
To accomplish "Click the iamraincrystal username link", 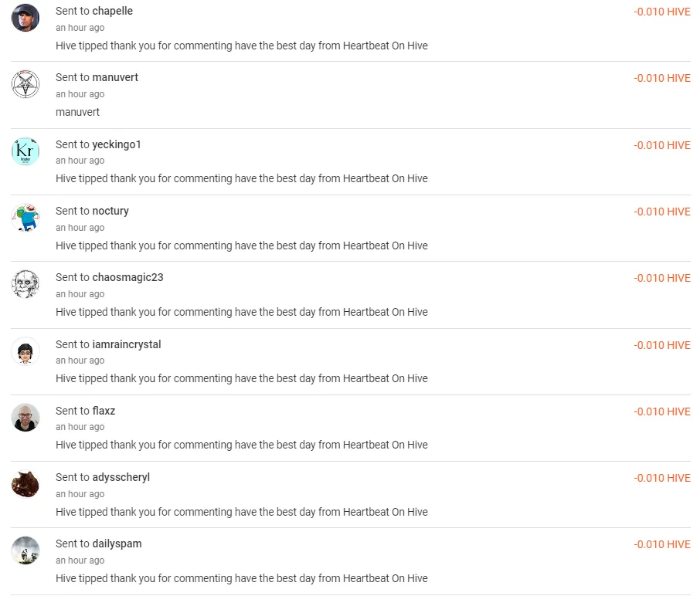I will pos(127,344).
